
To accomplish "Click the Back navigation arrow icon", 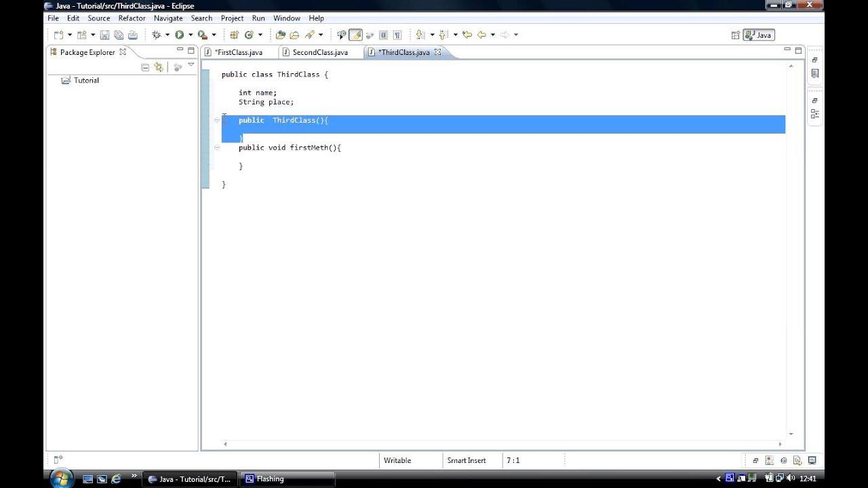I will (481, 35).
